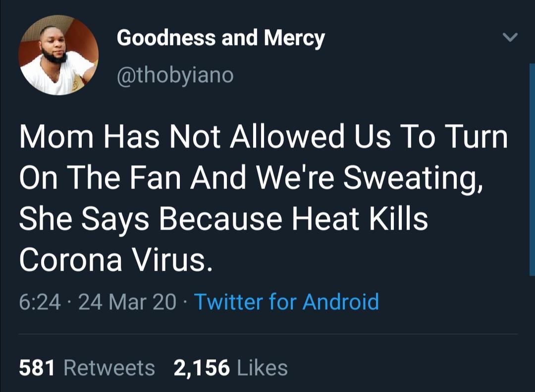This screenshot has width=535, height=392.
Task: Click the divider line above the retweet stats
Action: coord(267,334)
